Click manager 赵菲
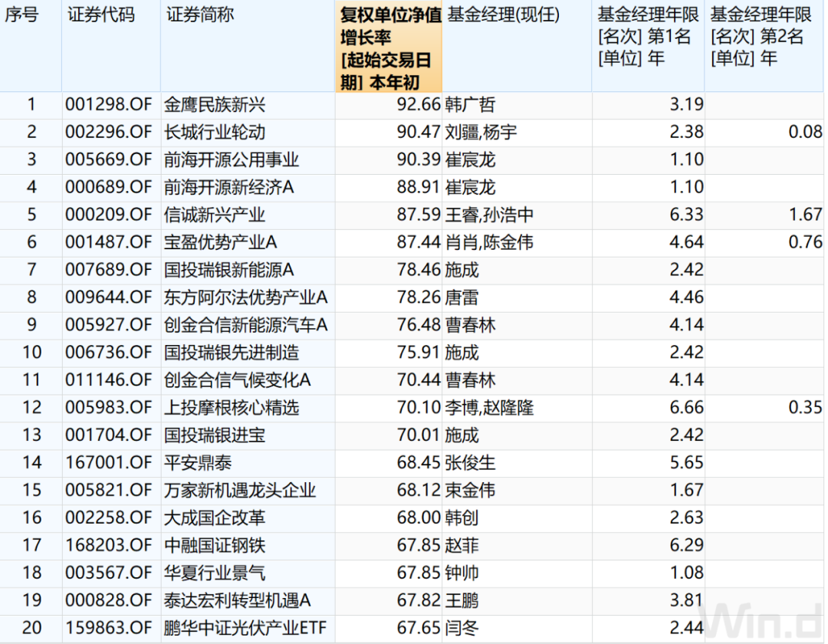 click(462, 545)
